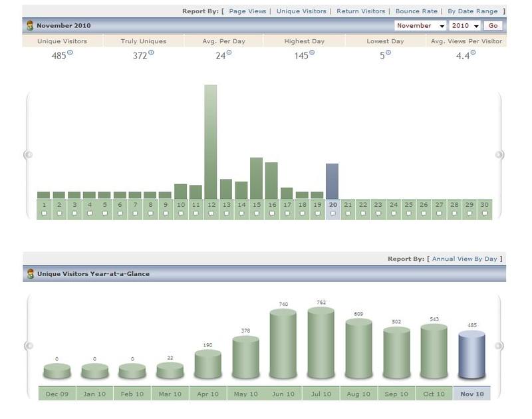The width and height of the screenshot is (532, 419).
Task: Click the visitor icon next to November 2010
Action: pos(30,25)
